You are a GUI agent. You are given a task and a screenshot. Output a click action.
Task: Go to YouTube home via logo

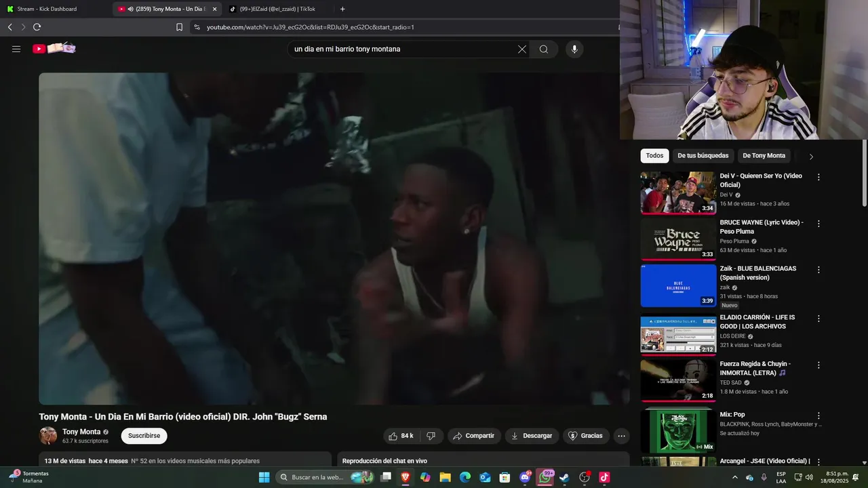(54, 48)
